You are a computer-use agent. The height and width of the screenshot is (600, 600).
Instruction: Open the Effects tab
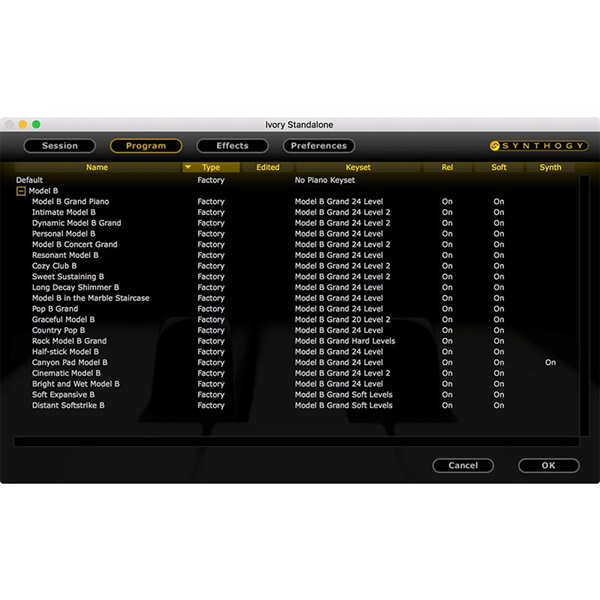click(232, 146)
